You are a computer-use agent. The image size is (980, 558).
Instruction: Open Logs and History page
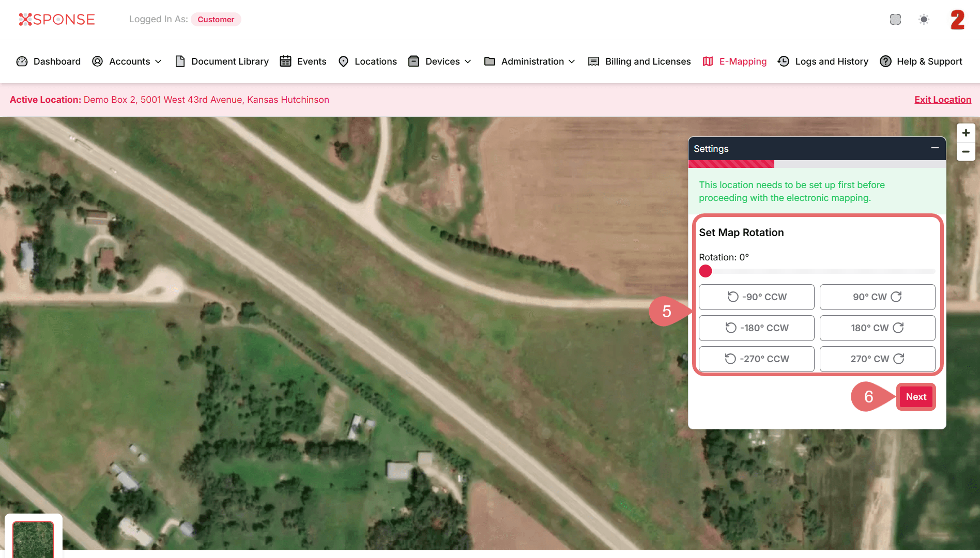[823, 61]
